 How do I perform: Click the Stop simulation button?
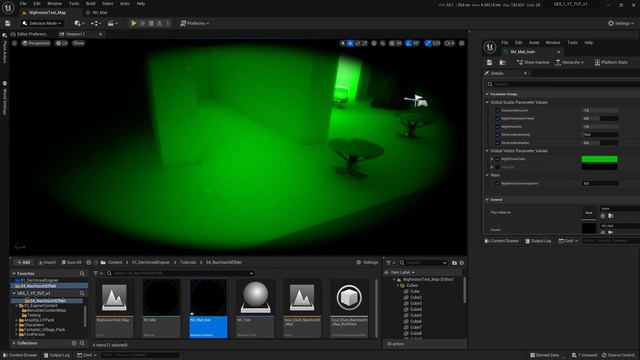[x=151, y=23]
